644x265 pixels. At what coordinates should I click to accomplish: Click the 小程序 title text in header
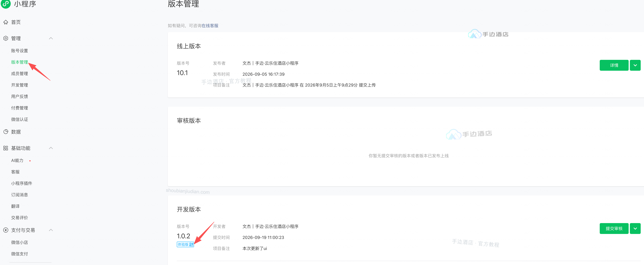pos(25,4)
